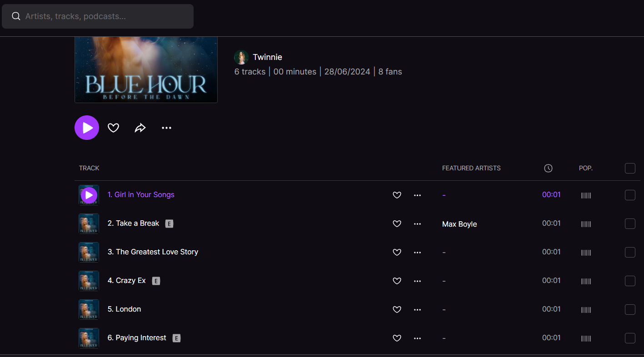The image size is (644, 357).
Task: Click the TRACK column header
Action: tap(89, 168)
